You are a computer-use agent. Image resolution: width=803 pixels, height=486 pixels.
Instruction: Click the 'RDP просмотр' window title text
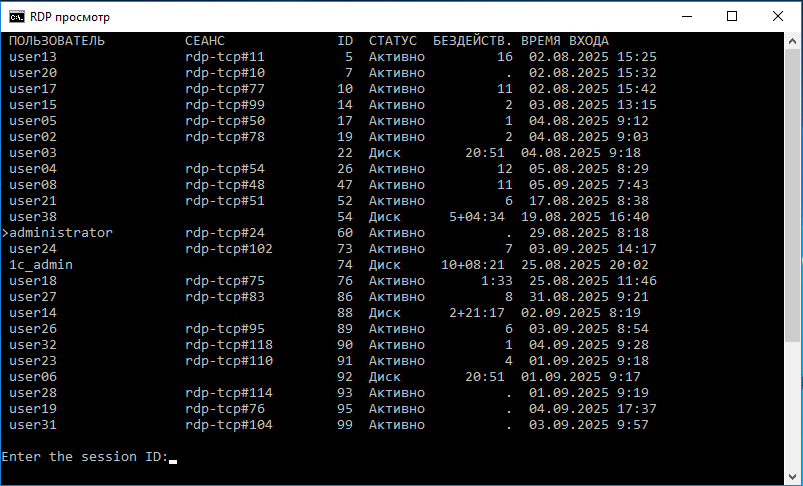tap(71, 17)
